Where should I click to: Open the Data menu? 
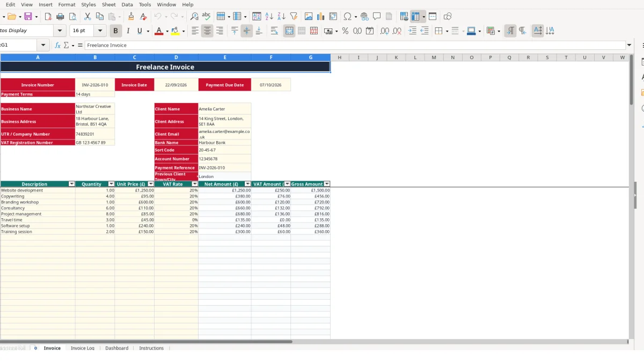(x=127, y=4)
